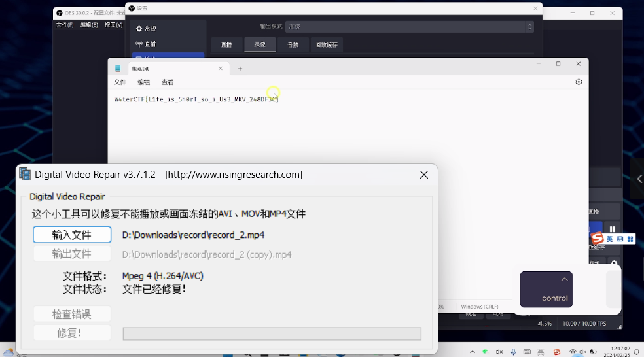644x357 pixels.
Task: Click the 英 IME indicator in the taskbar
Action: 541,352
